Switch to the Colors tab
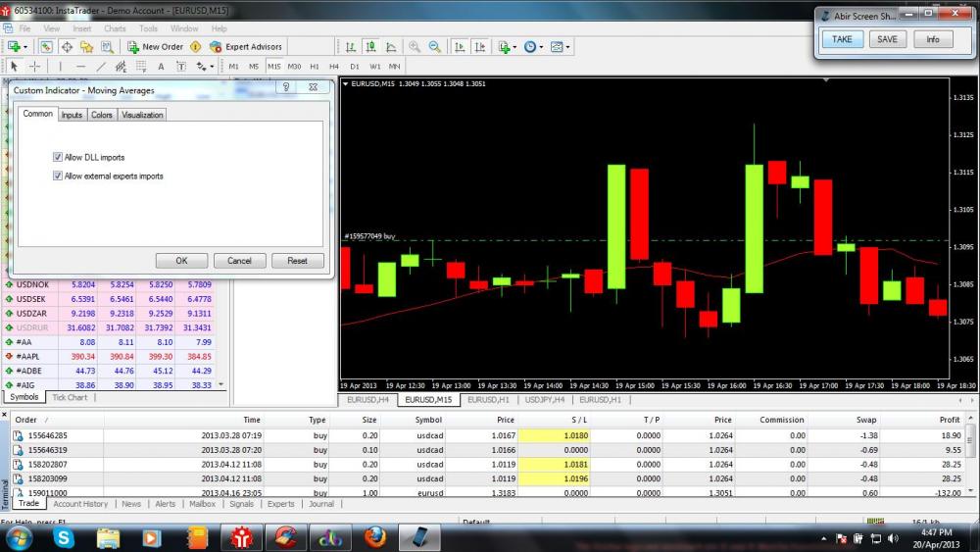The height and width of the screenshot is (552, 980). (101, 115)
